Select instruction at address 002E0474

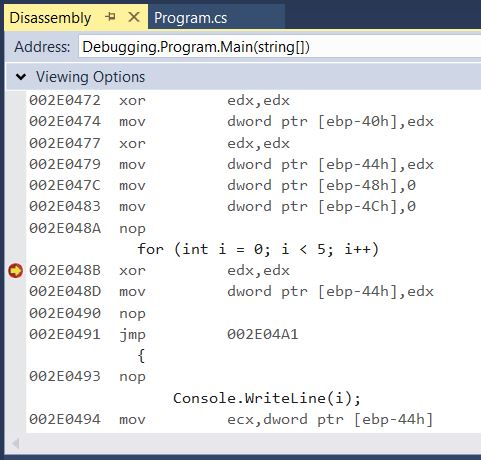click(231, 121)
